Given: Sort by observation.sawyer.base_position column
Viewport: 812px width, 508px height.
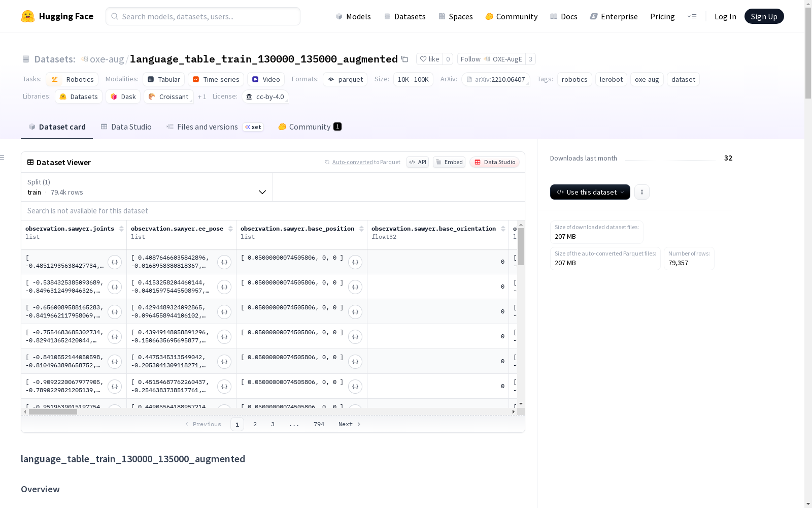Looking at the screenshot, I should coord(362,229).
